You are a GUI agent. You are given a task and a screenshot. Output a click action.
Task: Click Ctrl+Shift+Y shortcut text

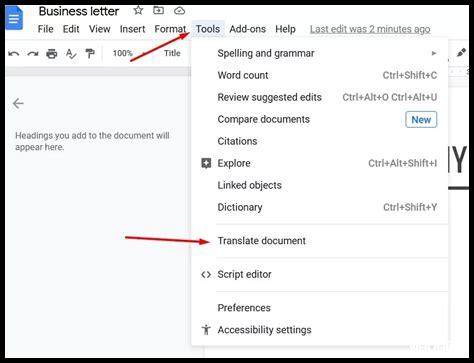click(x=410, y=207)
